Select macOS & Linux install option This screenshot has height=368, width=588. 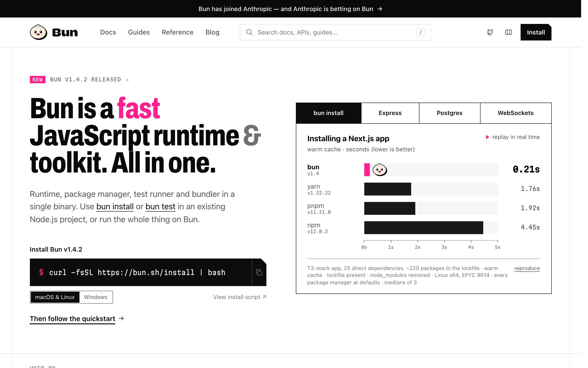pyautogui.click(x=55, y=297)
